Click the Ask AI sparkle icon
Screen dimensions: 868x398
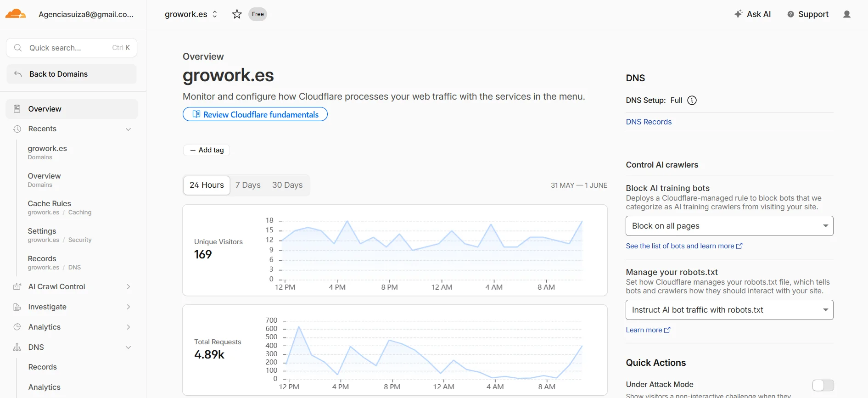coord(738,14)
